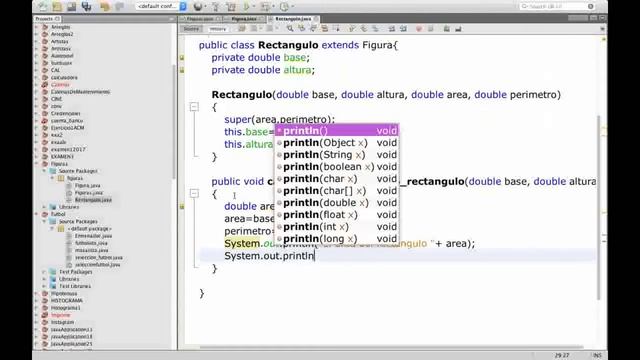Image resolution: width=640 pixels, height=360 pixels.
Task: Open seleccion_futbol.java in the tree
Action: click(x=99, y=257)
